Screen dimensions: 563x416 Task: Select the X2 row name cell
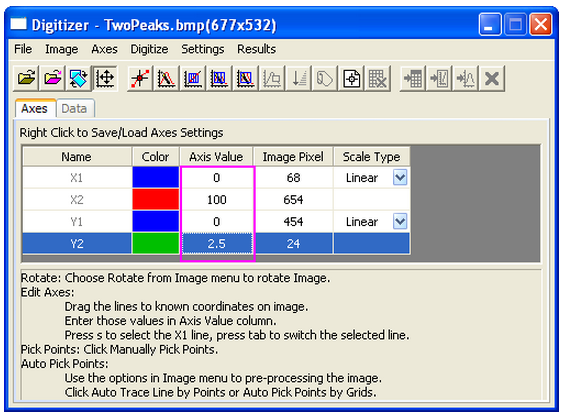pos(76,199)
